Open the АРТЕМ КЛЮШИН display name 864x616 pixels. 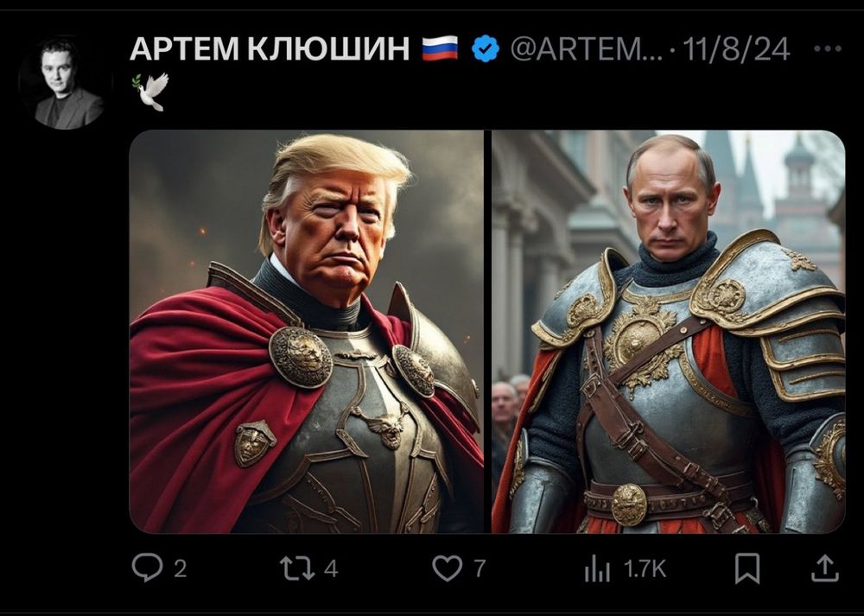(270, 48)
